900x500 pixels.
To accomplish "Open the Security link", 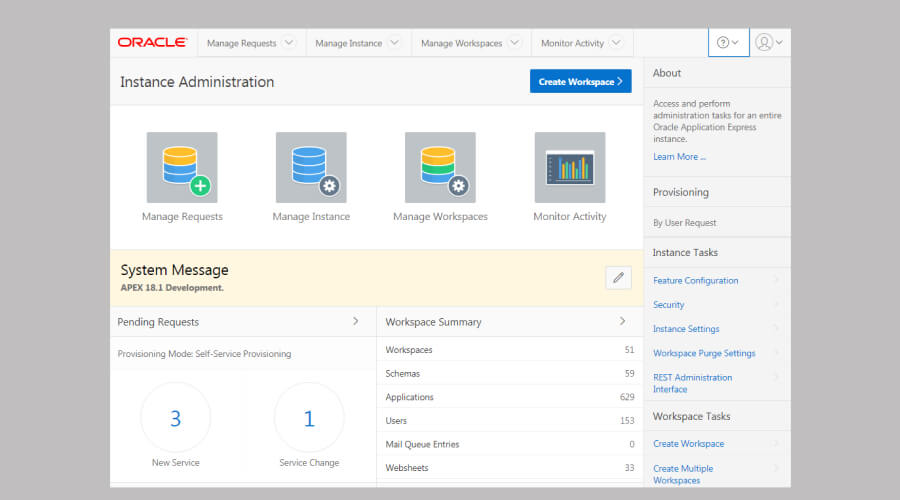I will point(669,305).
